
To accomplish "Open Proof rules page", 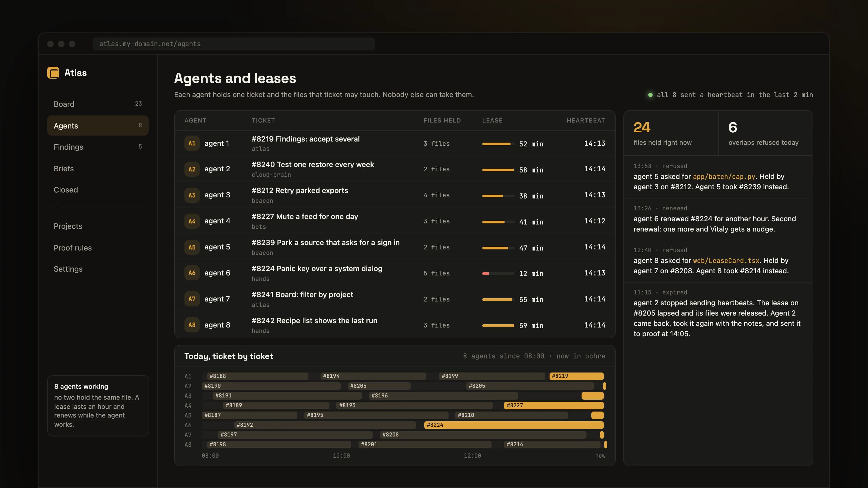I will (98, 248).
